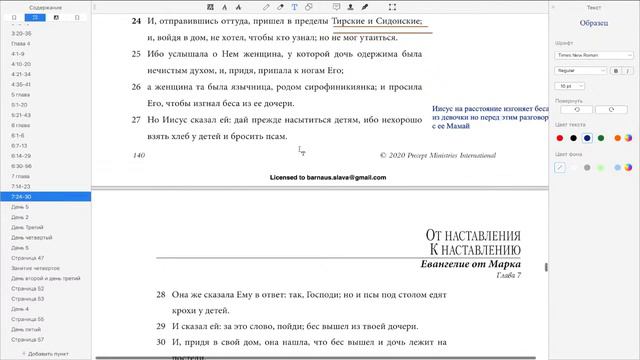The height and width of the screenshot is (360, 640).
Task: Toggle italic text formatting
Action: (x=628, y=71)
